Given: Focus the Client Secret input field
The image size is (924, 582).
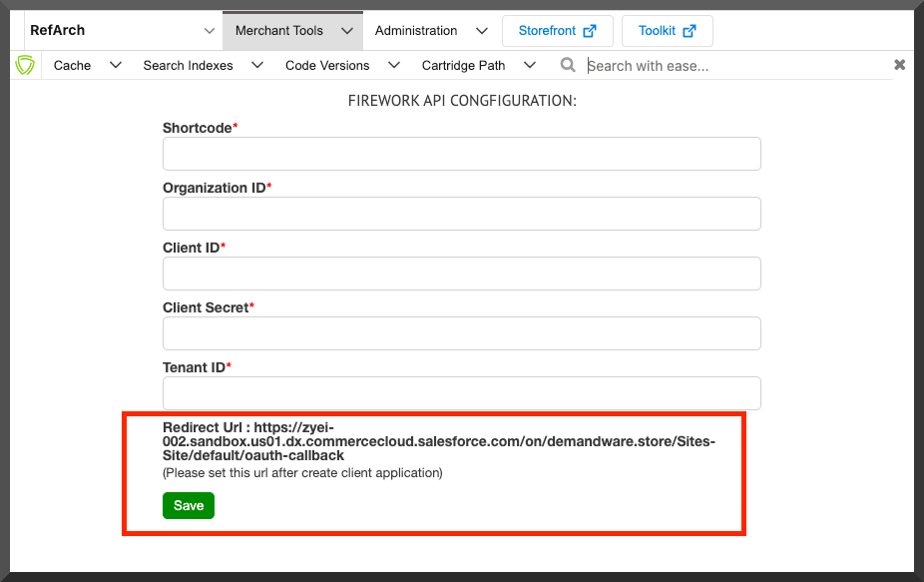Looking at the screenshot, I should pyautogui.click(x=461, y=333).
